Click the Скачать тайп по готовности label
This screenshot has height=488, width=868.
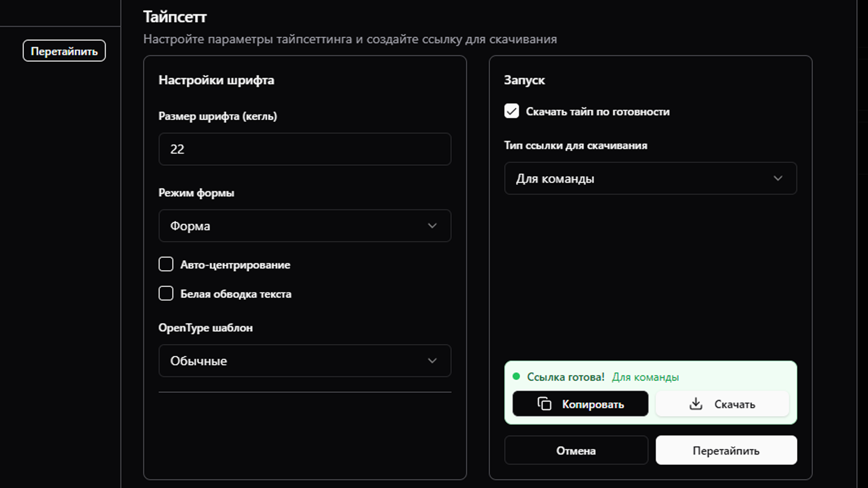pyautogui.click(x=597, y=112)
